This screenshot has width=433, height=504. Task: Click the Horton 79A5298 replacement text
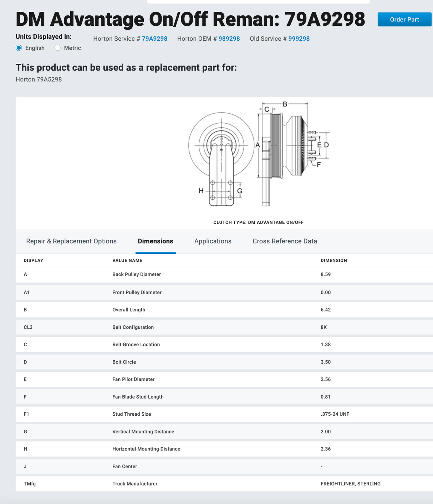(x=39, y=79)
